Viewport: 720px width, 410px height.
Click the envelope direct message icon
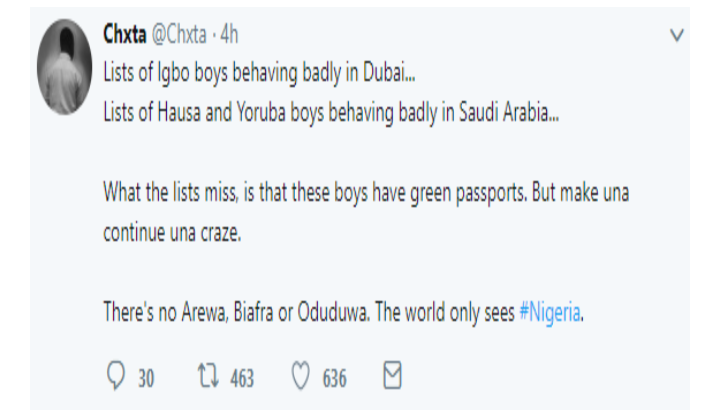tap(393, 376)
